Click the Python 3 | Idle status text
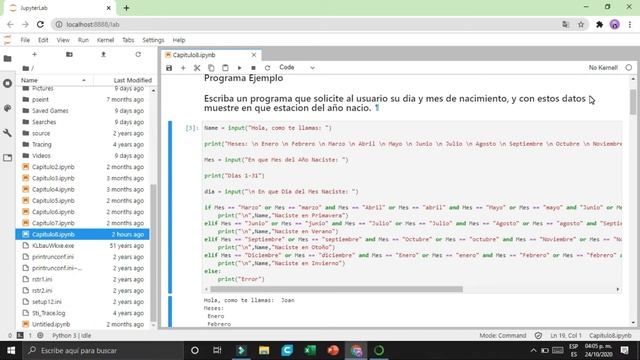Screen dimensions: 640x360 coord(71,336)
